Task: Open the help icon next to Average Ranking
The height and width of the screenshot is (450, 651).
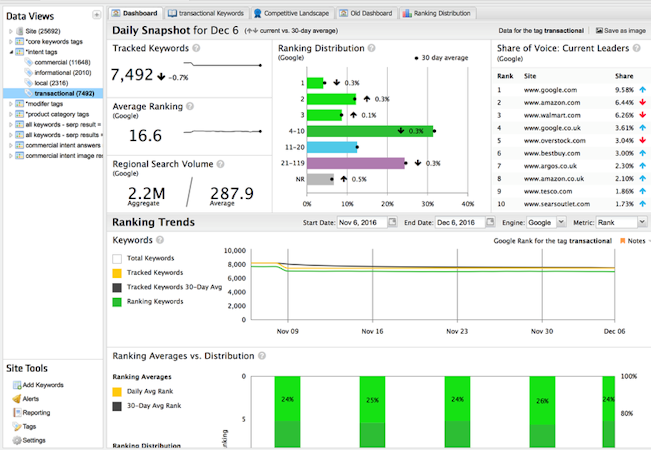Action: pyautogui.click(x=190, y=106)
